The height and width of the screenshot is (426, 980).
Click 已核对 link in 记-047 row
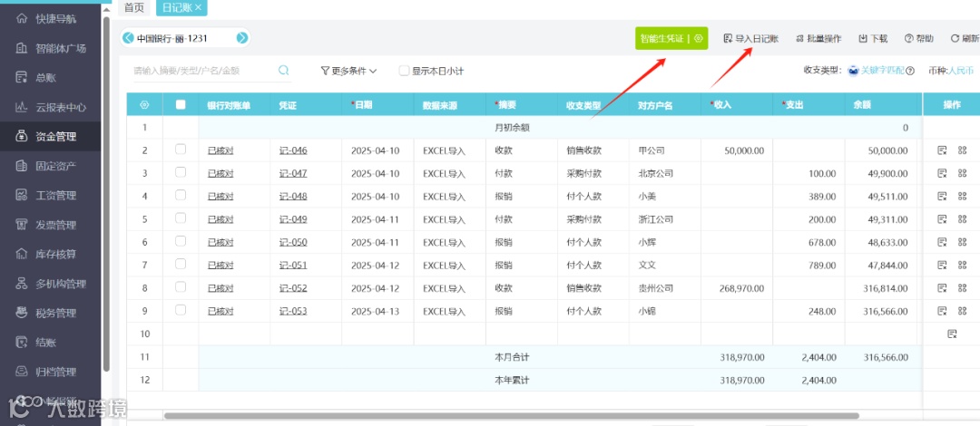click(x=220, y=174)
